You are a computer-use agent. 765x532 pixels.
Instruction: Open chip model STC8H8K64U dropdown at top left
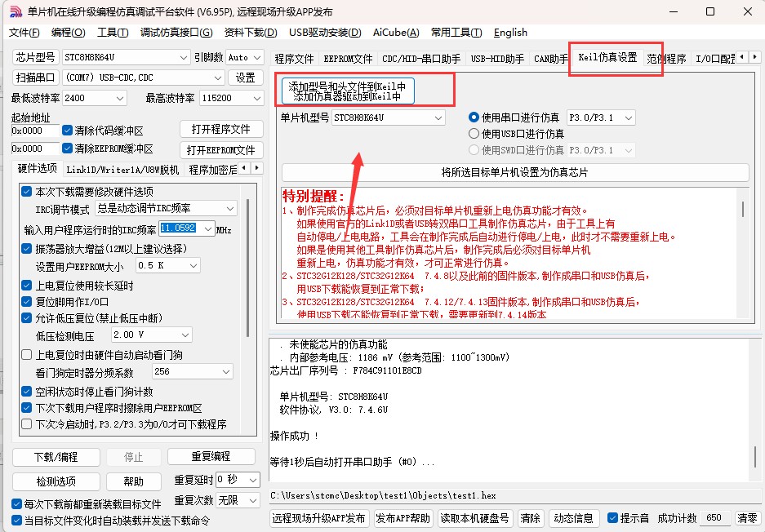[126, 58]
